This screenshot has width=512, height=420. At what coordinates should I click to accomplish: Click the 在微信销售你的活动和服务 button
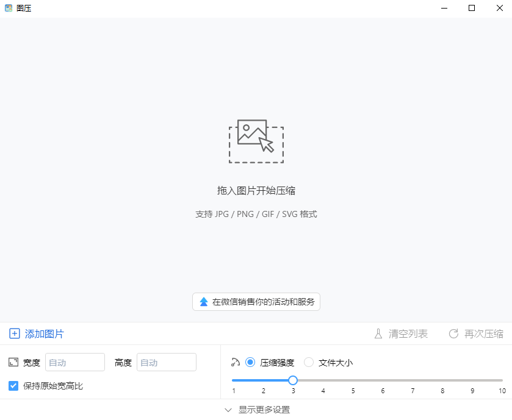click(x=256, y=301)
